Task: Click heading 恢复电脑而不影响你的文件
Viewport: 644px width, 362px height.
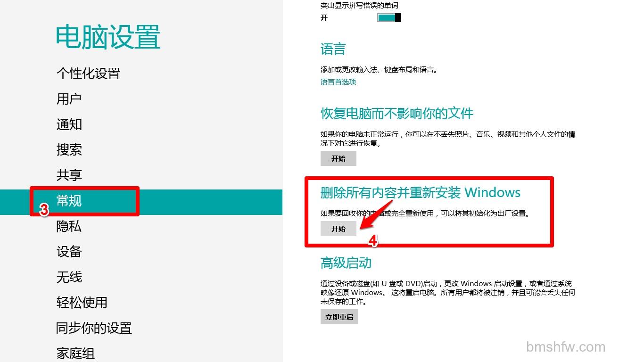Action: (x=397, y=114)
